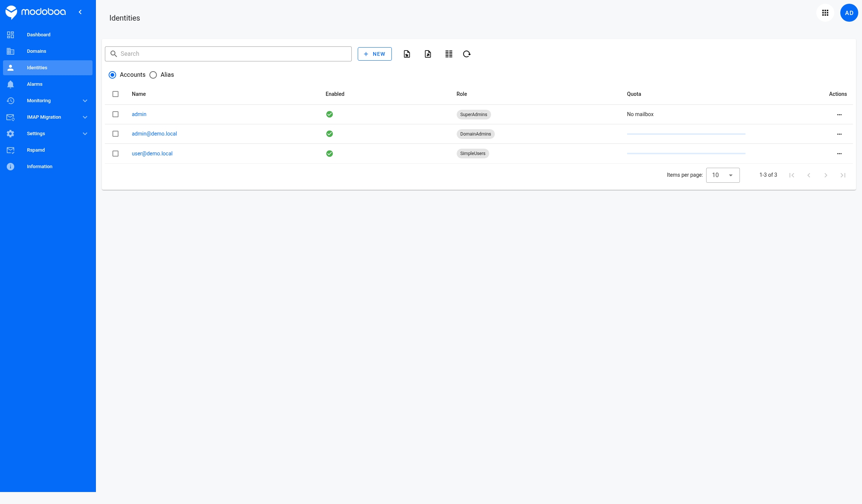Open the column layout icon in toolbar
Screen dimensions: 862x504
449,54
